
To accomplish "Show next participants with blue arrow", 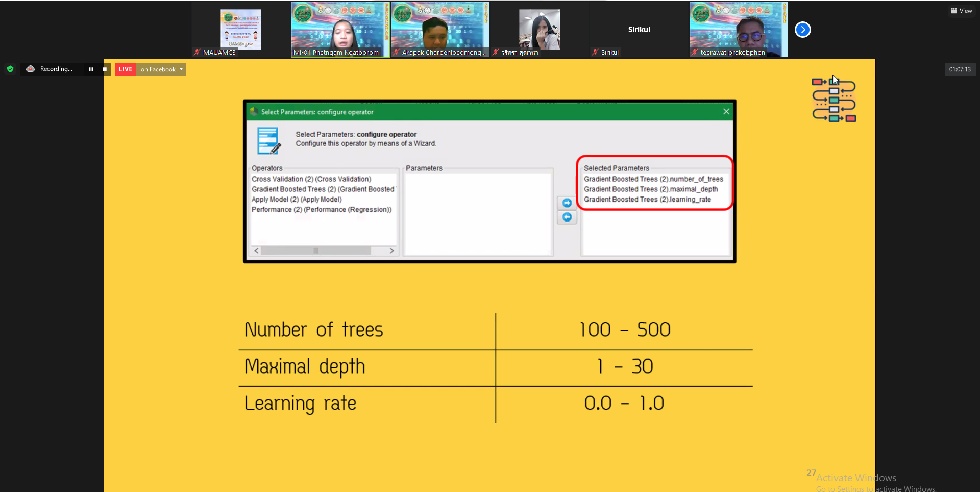I will (x=803, y=30).
